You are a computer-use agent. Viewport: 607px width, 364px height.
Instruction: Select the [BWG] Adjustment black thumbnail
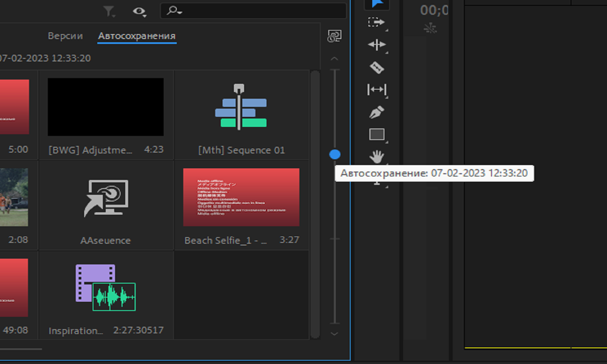(x=106, y=107)
